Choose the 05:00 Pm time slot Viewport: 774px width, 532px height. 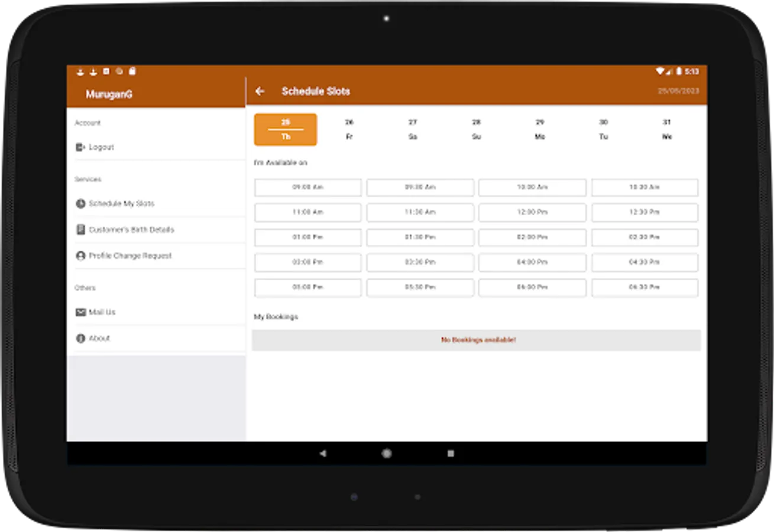[308, 288]
